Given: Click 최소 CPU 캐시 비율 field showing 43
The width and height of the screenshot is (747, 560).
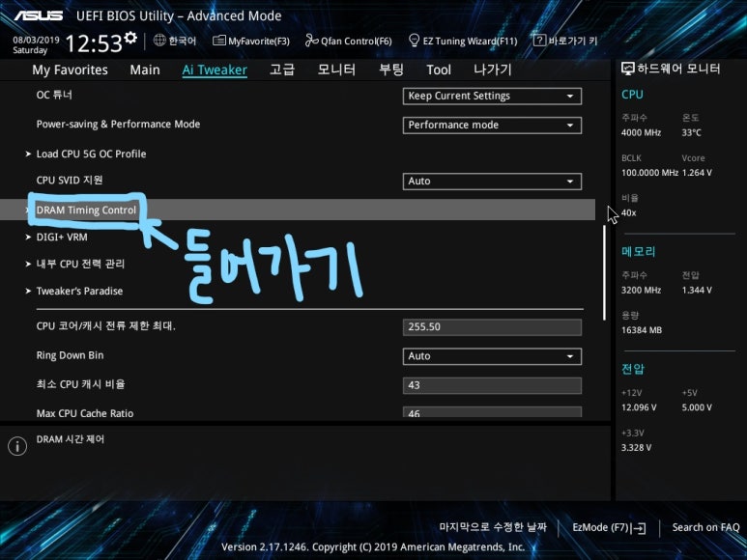Looking at the screenshot, I should pyautogui.click(x=492, y=385).
